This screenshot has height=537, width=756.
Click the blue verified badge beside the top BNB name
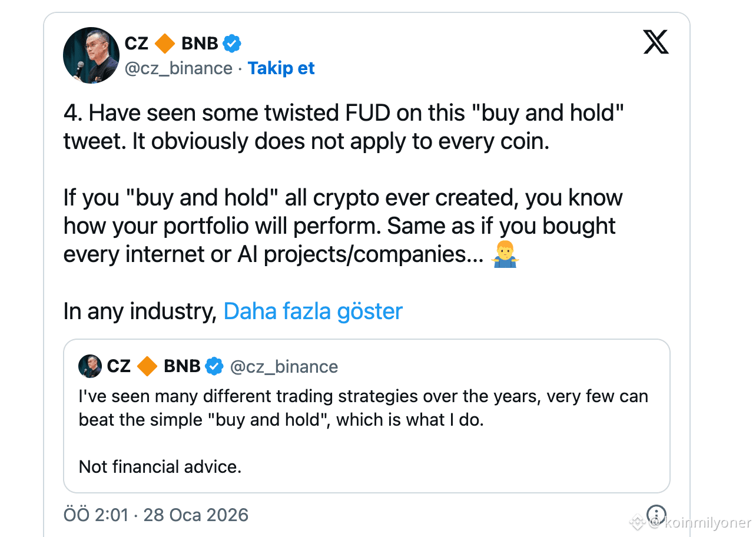[231, 43]
